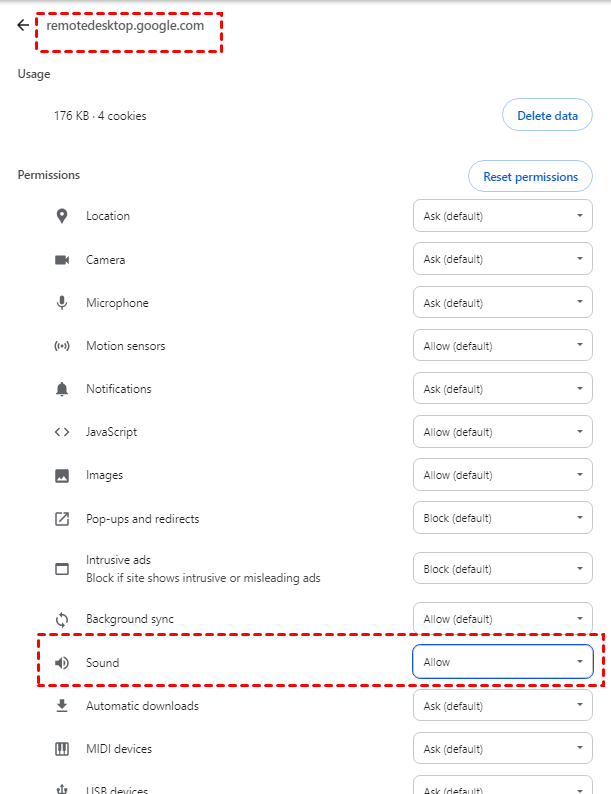Open the Notifications permission dropdown
The height and width of the screenshot is (794, 611).
502,389
